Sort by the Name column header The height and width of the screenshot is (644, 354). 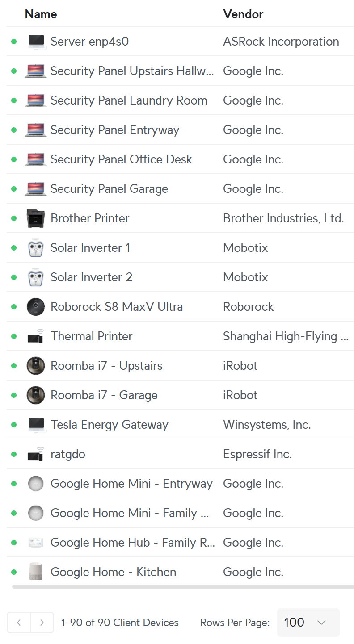pyautogui.click(x=41, y=14)
